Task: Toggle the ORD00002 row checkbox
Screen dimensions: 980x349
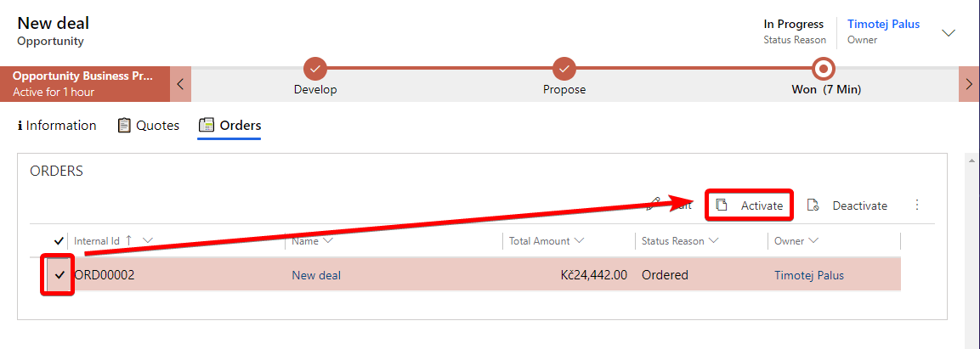Action: pyautogui.click(x=60, y=275)
